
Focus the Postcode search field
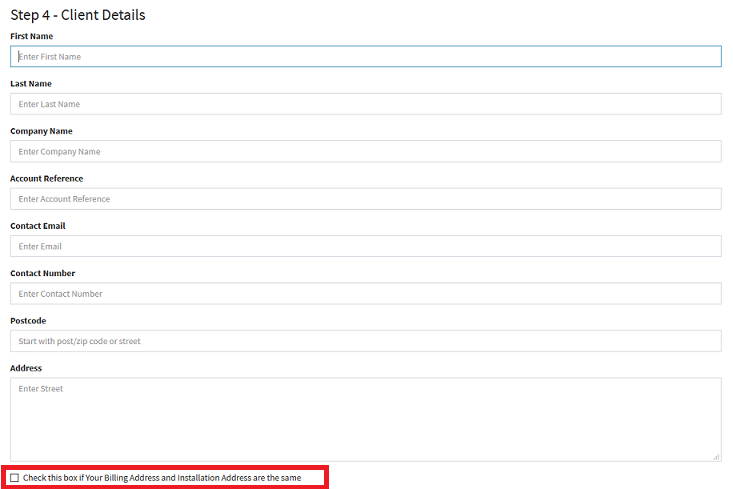[x=366, y=341]
